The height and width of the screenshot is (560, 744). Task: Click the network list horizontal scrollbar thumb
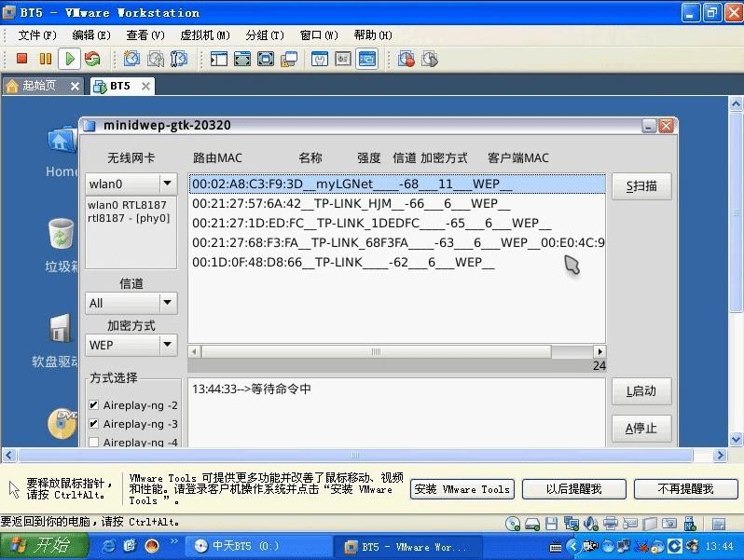coord(376,351)
